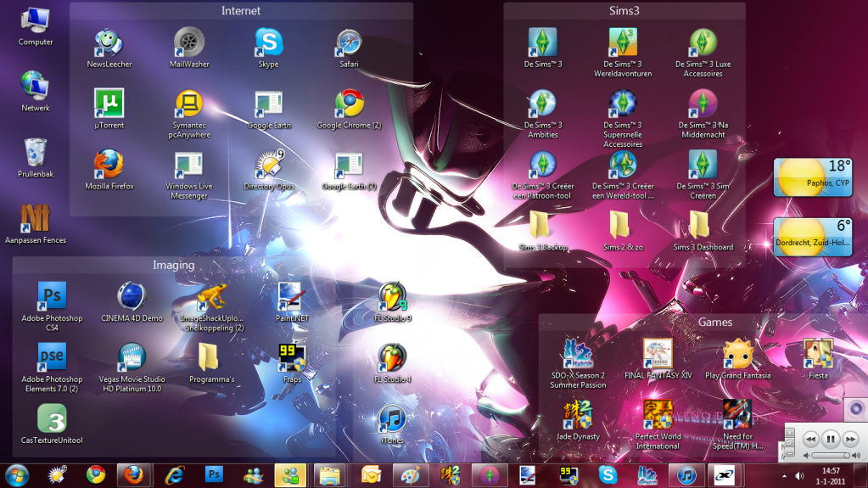Click the Imaging fence title

(x=173, y=265)
